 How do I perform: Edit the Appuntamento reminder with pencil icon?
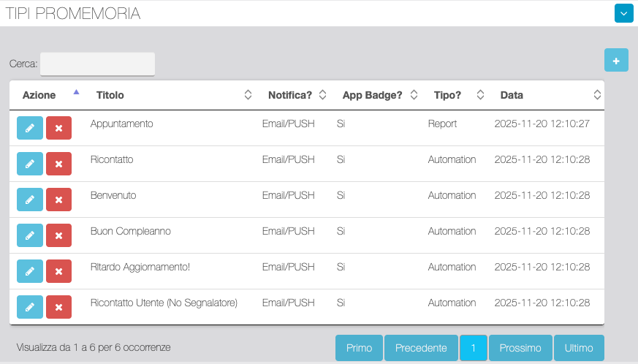[x=30, y=128]
